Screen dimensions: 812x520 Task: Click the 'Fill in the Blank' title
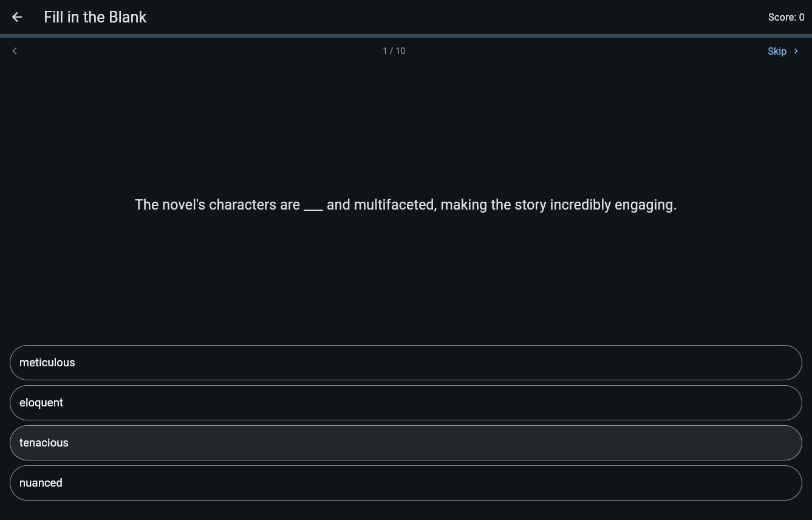coord(95,17)
